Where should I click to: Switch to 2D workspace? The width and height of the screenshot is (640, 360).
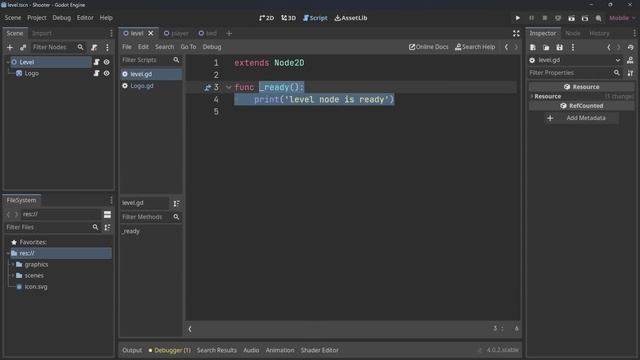[x=267, y=18]
